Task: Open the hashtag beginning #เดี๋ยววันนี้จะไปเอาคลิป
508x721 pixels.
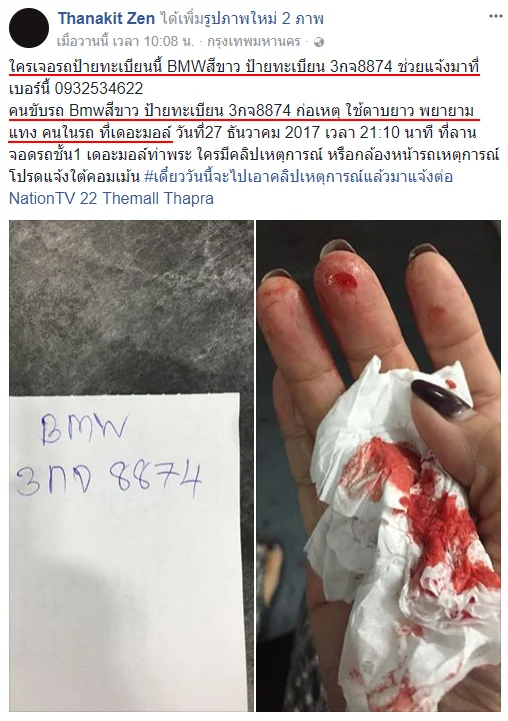Action: pos(298,177)
